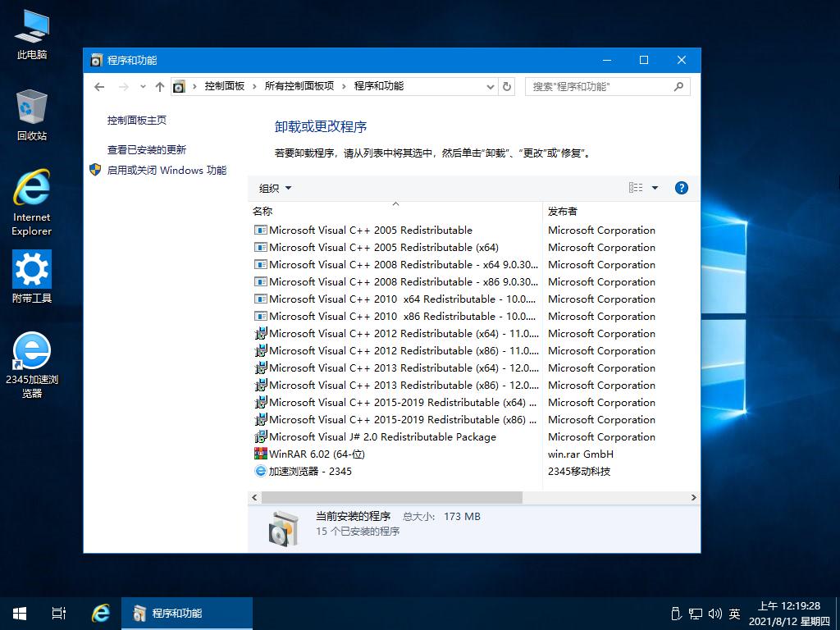Focus the 搜索"程序和功能" search box

coord(608,87)
